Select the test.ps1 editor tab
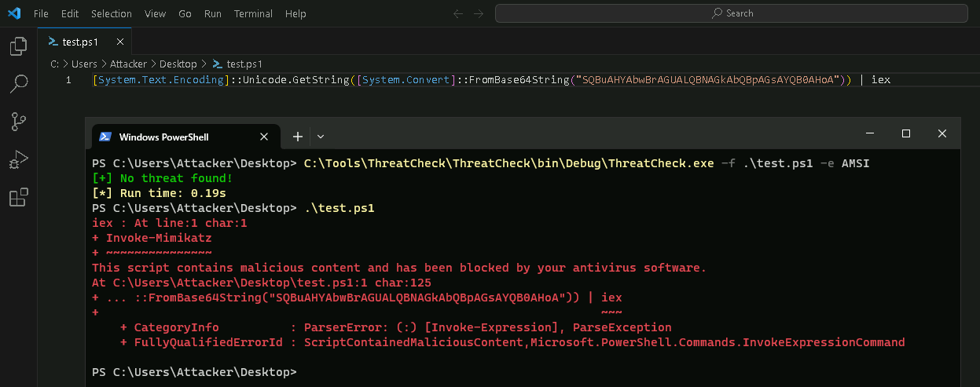The image size is (980, 387). pyautogui.click(x=79, y=42)
